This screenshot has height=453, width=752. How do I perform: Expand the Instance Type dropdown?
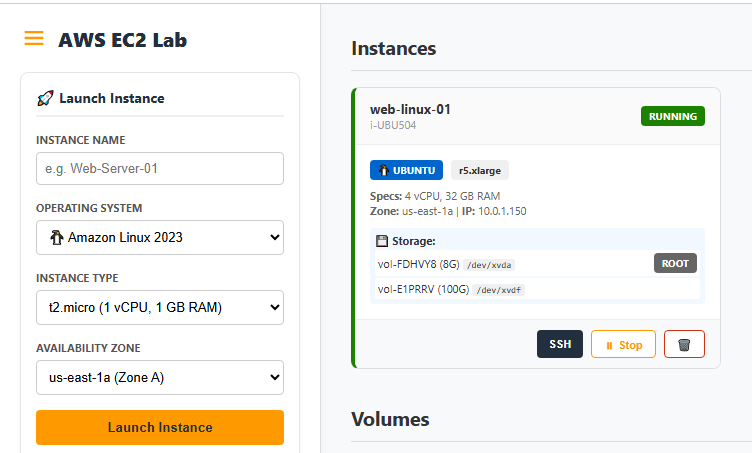pyautogui.click(x=160, y=308)
